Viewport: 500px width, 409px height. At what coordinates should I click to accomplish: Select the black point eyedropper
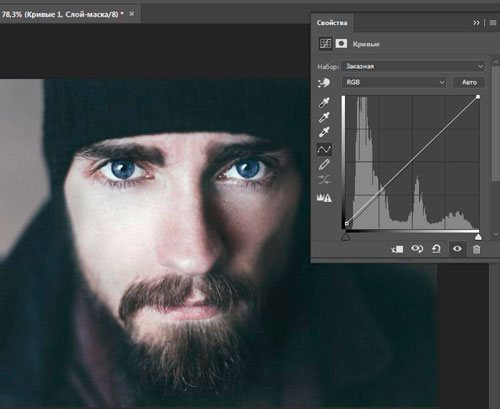[324, 102]
